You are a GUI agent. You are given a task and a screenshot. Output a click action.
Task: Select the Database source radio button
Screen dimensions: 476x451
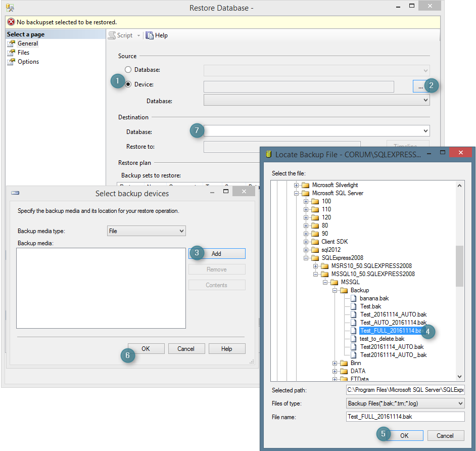[x=128, y=69]
